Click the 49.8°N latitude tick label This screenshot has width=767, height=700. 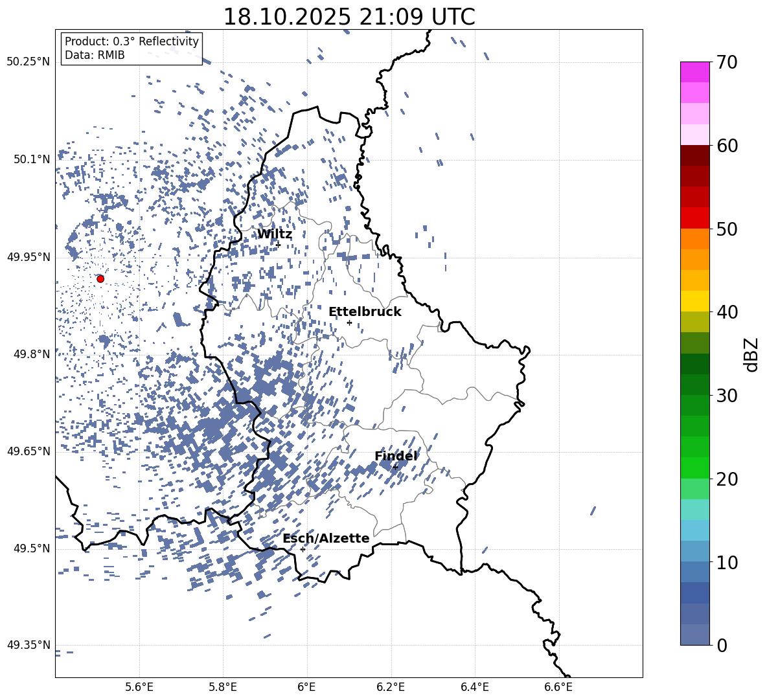click(32, 354)
